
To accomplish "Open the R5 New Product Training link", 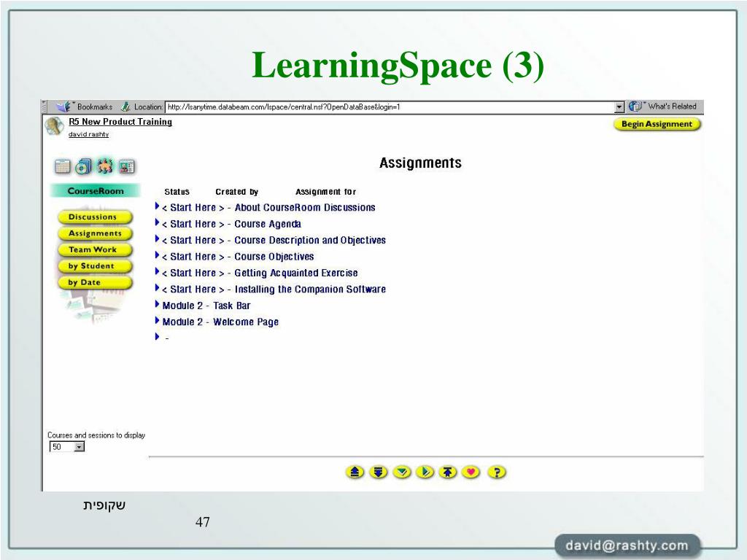I will 120,122.
